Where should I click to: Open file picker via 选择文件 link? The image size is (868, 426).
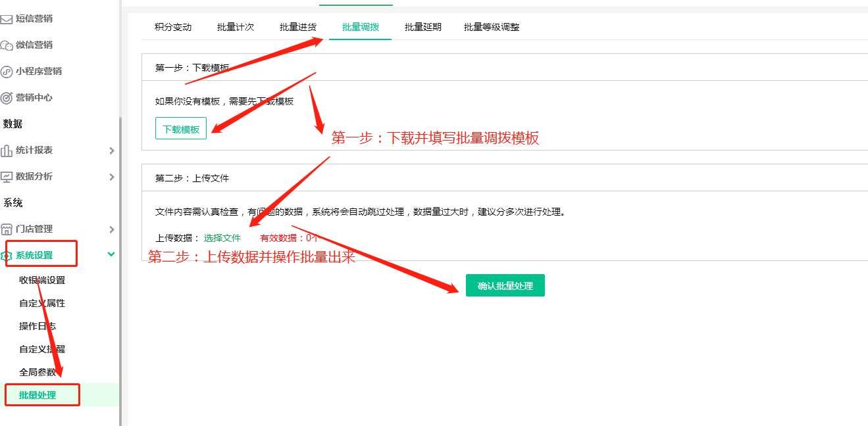[222, 239]
